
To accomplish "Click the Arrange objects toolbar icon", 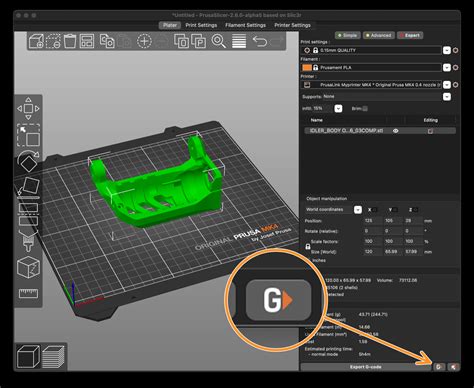I will (x=87, y=42).
